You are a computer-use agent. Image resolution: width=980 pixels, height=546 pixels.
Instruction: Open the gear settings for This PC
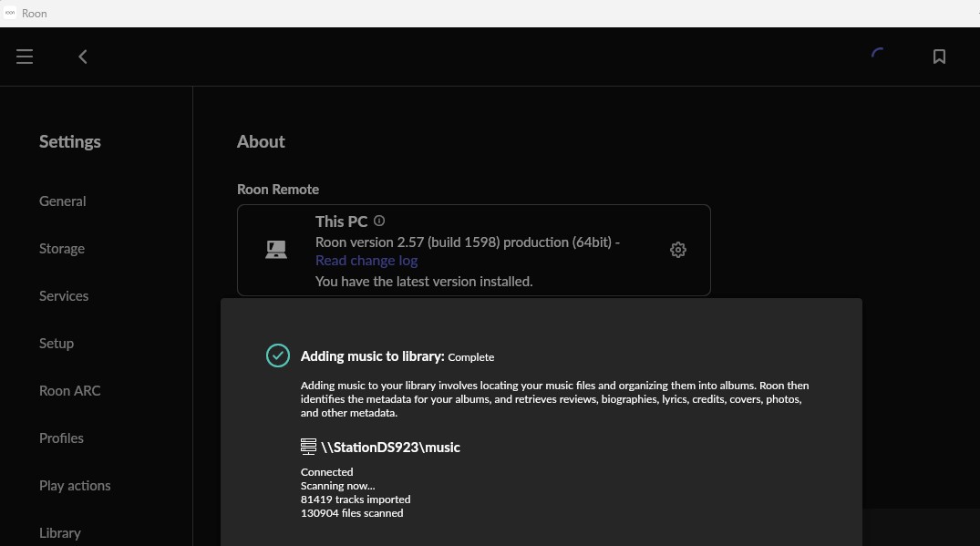pyautogui.click(x=677, y=250)
